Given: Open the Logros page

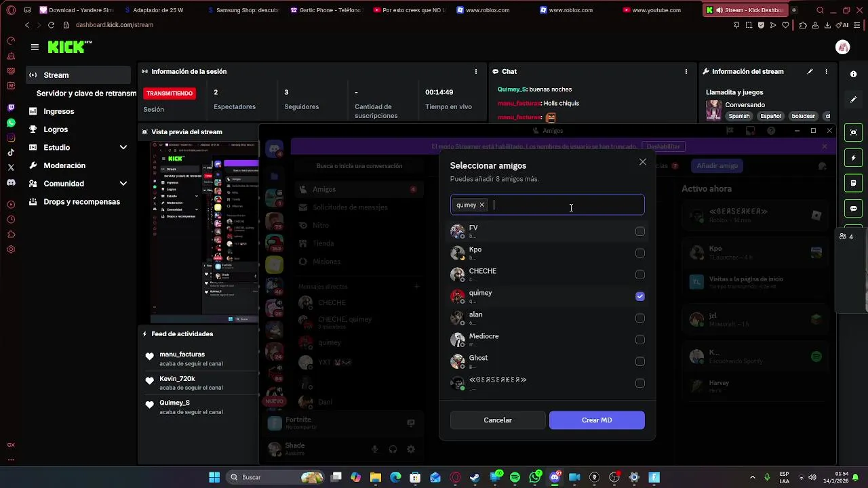Looking at the screenshot, I should [56, 129].
